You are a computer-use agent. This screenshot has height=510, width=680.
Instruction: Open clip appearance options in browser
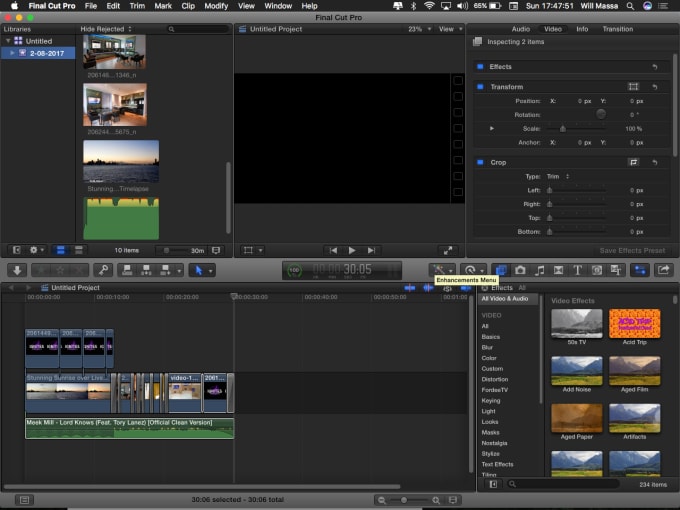tap(216, 250)
